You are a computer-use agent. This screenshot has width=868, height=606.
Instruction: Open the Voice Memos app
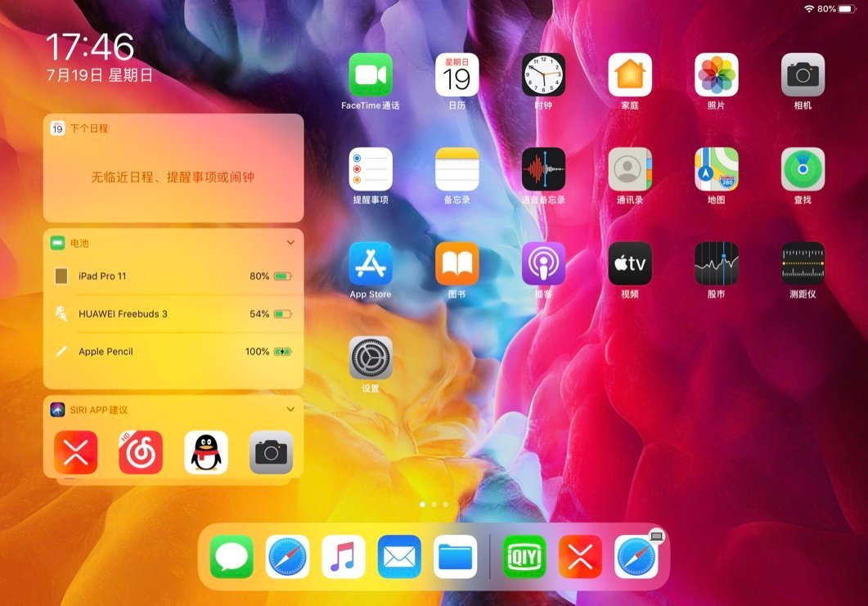pyautogui.click(x=543, y=169)
